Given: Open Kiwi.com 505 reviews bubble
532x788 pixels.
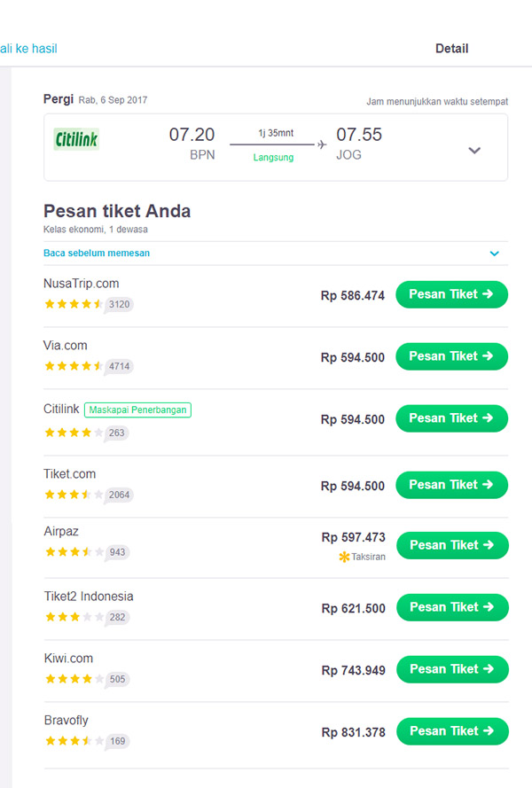Looking at the screenshot, I should pyautogui.click(x=116, y=679).
